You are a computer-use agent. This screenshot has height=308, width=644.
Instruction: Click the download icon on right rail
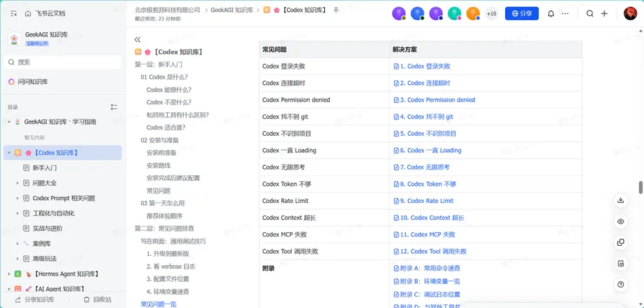(620, 200)
